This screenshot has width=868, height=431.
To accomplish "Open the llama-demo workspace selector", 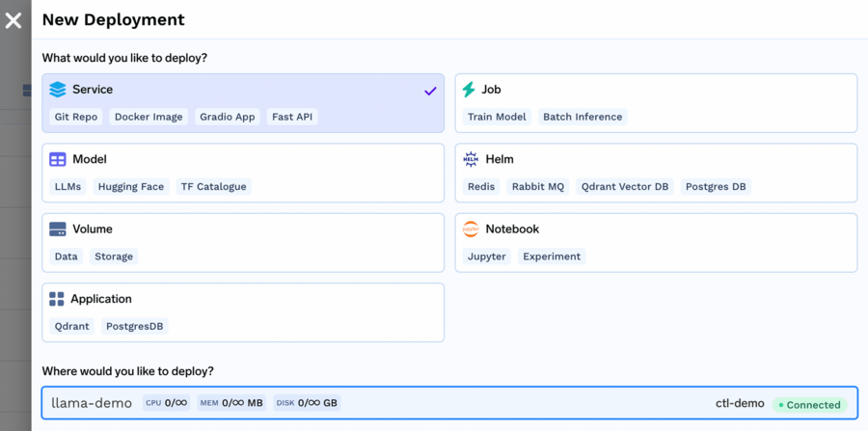I will pos(449,403).
